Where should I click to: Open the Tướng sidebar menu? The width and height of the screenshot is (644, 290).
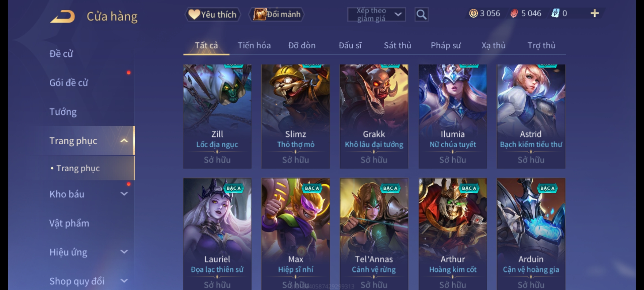(x=63, y=111)
